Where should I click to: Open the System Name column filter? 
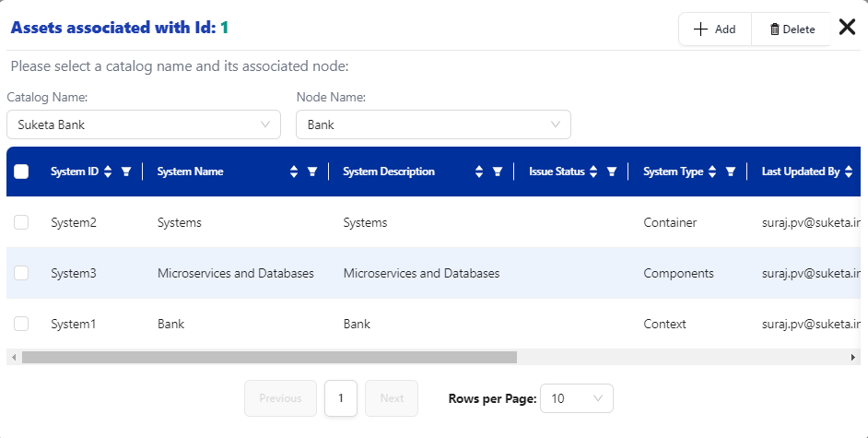point(312,172)
